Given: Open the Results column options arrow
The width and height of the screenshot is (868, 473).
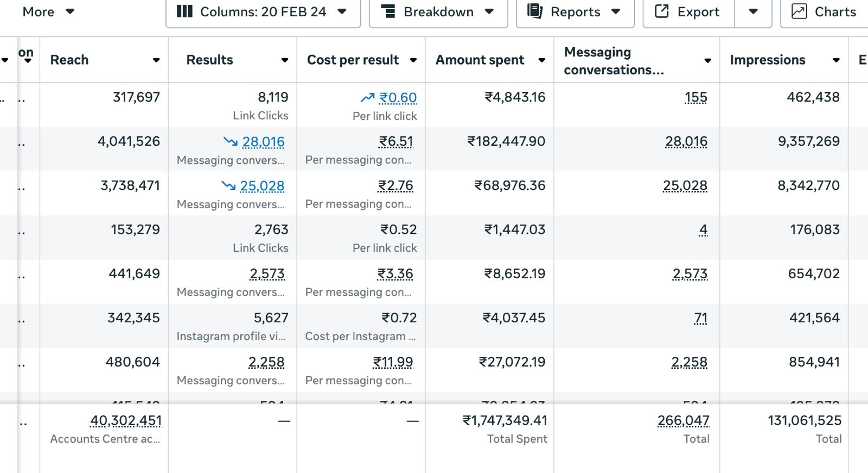Looking at the screenshot, I should [285, 60].
